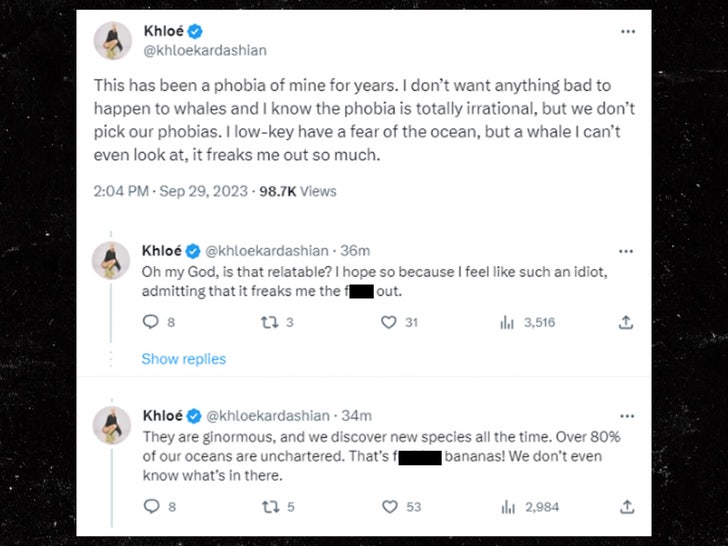View analytics showing 3,516 views
The image size is (728, 546).
tap(506, 322)
